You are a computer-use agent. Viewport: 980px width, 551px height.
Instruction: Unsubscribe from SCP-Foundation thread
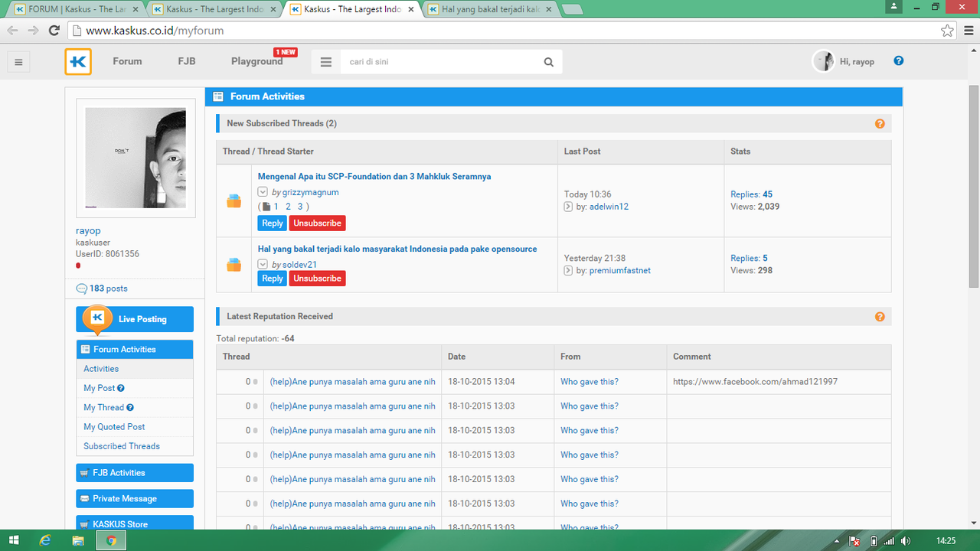pos(317,223)
